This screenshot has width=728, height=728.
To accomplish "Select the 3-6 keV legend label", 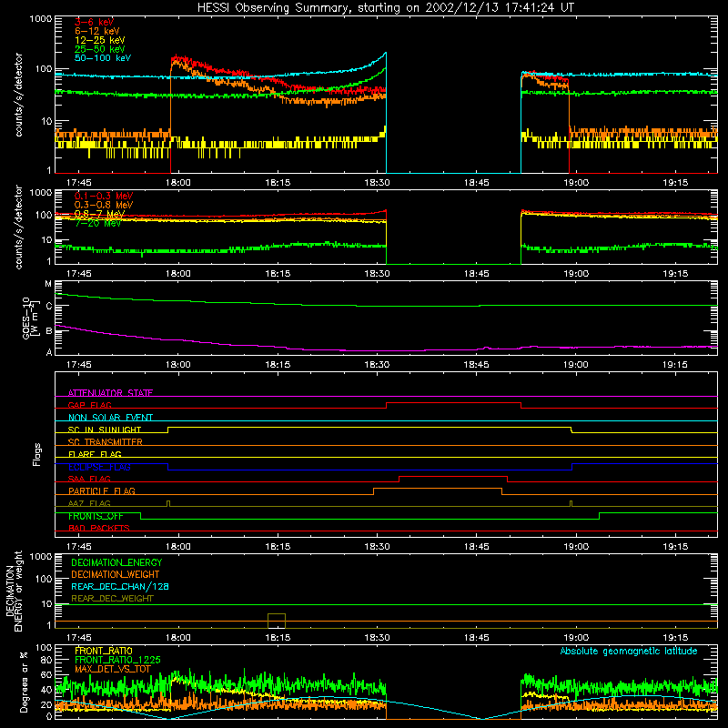I will (x=94, y=22).
